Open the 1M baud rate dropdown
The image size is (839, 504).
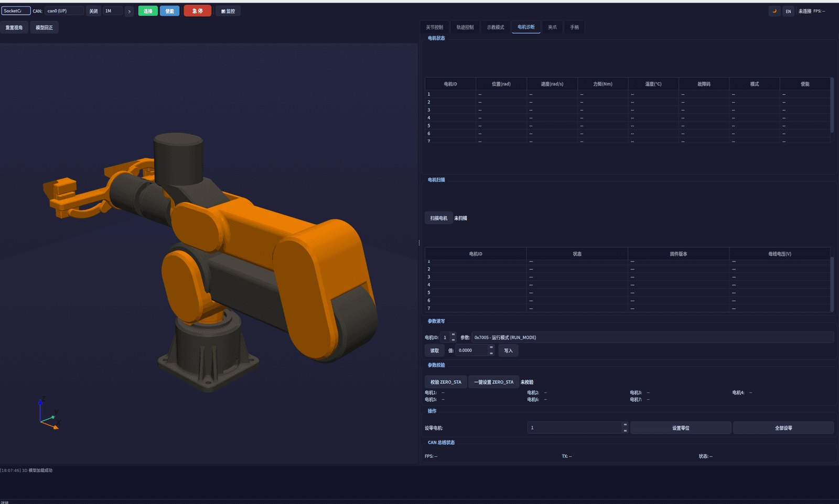[112, 11]
